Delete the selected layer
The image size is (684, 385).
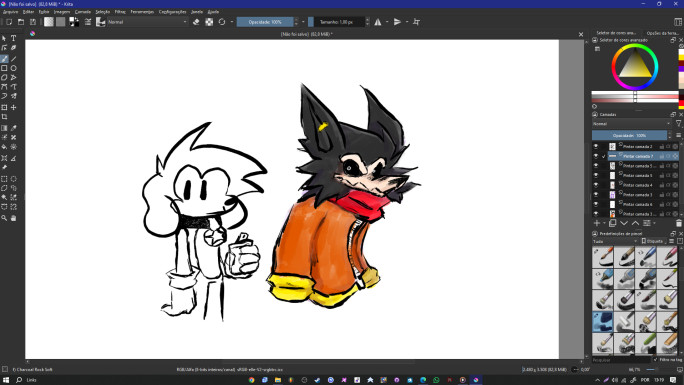pos(678,223)
